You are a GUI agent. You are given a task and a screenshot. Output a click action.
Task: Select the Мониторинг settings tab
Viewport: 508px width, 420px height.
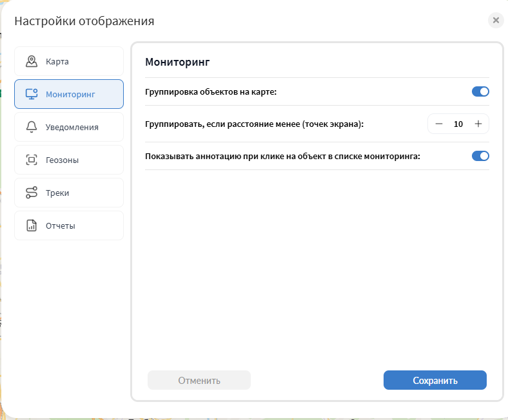point(69,94)
